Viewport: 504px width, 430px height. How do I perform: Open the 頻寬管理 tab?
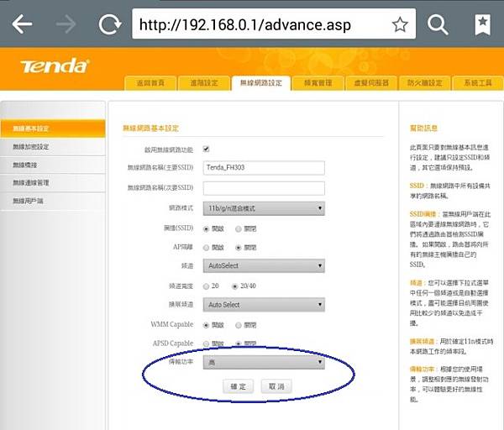(318, 83)
